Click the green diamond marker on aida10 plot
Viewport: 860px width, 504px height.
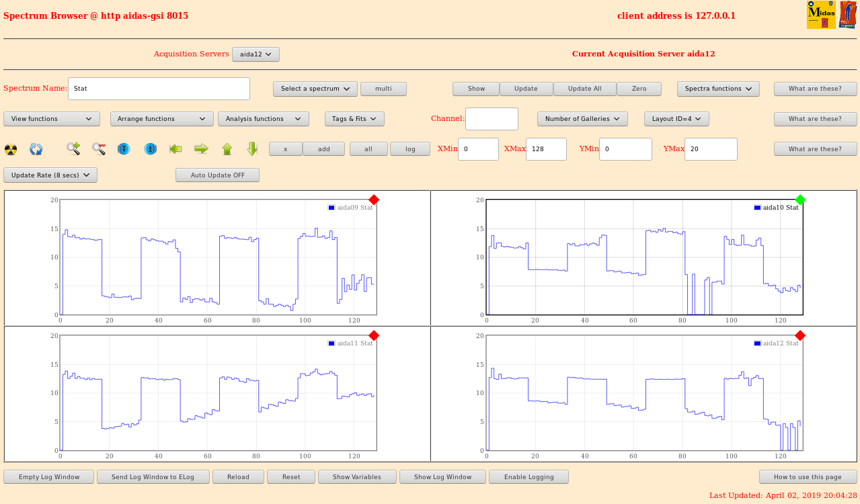[800, 200]
